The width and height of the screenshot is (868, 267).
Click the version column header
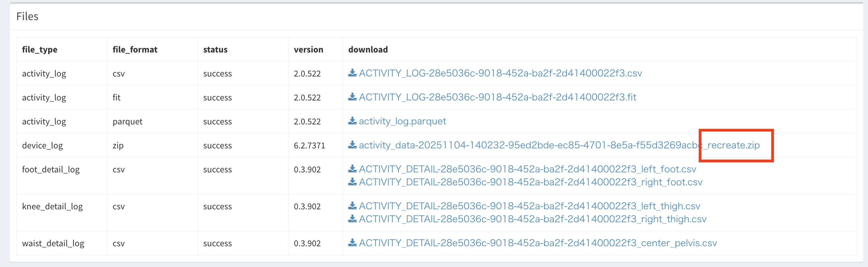click(x=308, y=50)
